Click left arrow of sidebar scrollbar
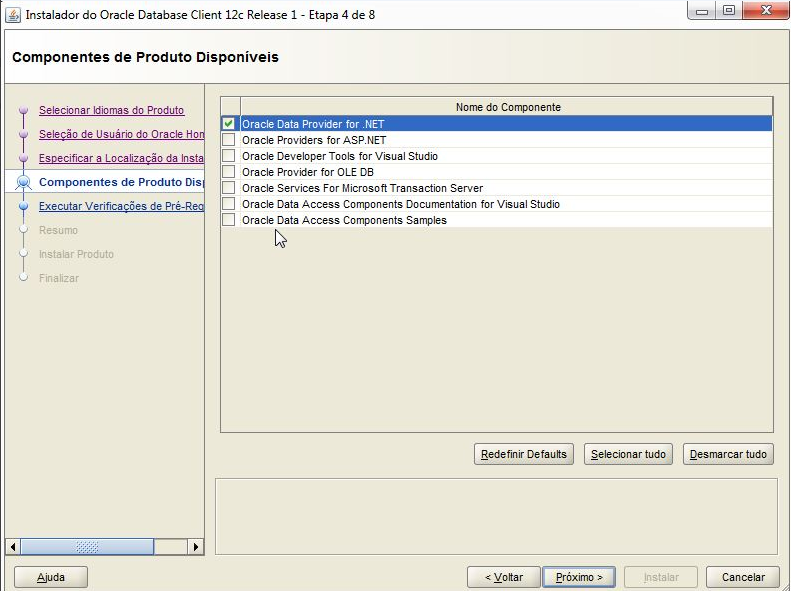Viewport: 791px width, 591px height. (13, 547)
